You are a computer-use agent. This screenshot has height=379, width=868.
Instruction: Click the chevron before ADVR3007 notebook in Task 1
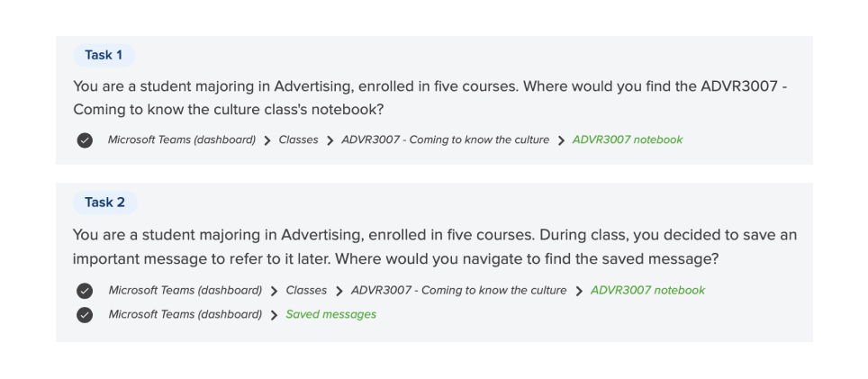click(561, 140)
